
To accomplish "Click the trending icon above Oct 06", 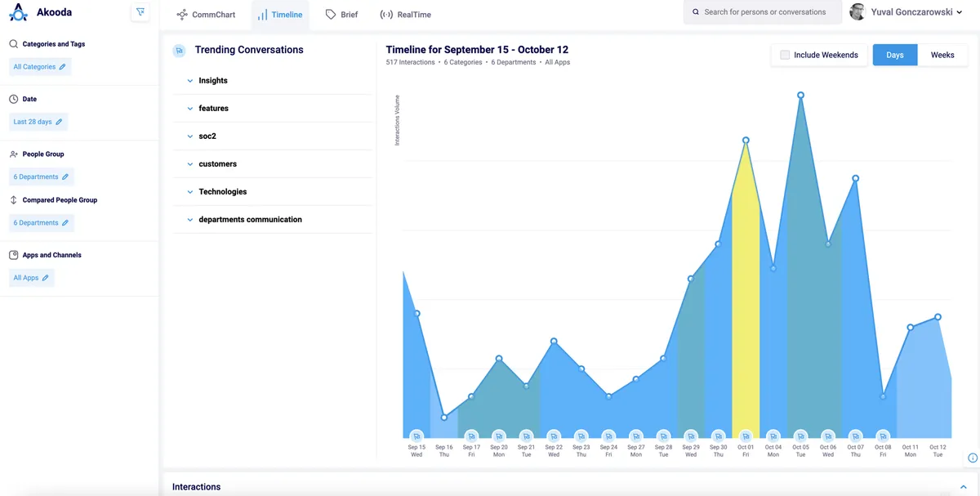I will pos(828,436).
